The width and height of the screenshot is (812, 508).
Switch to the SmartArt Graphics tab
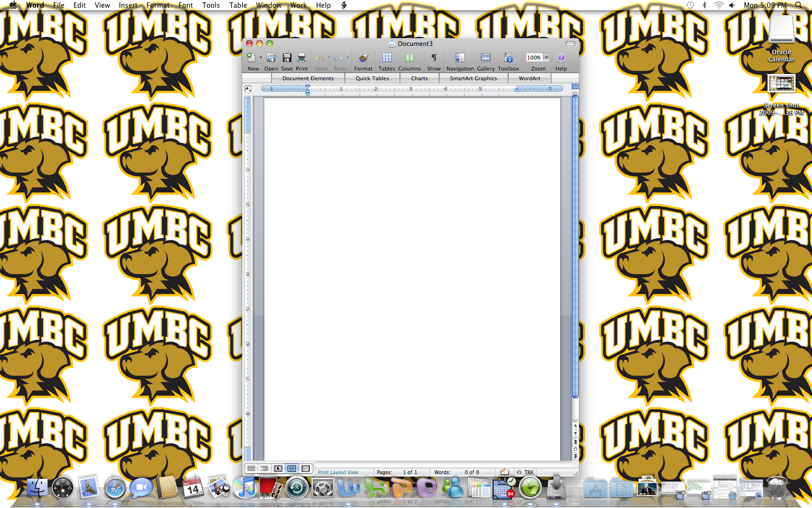pos(473,78)
